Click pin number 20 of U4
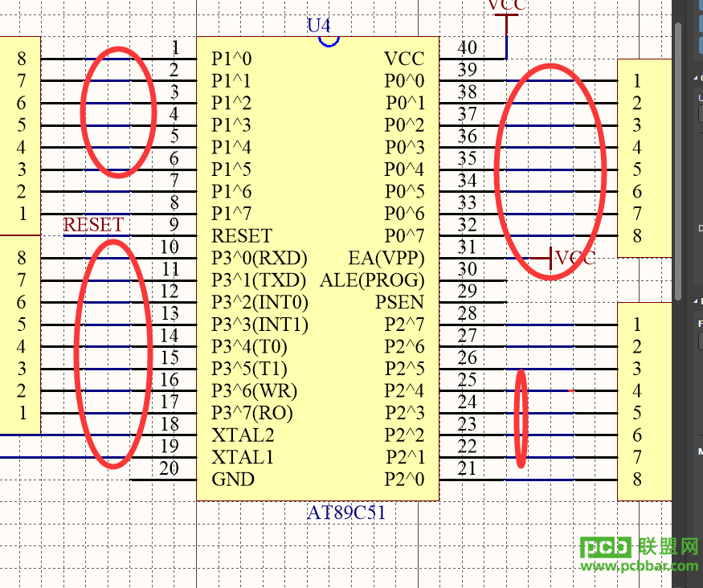This screenshot has height=588, width=703. coord(169,468)
